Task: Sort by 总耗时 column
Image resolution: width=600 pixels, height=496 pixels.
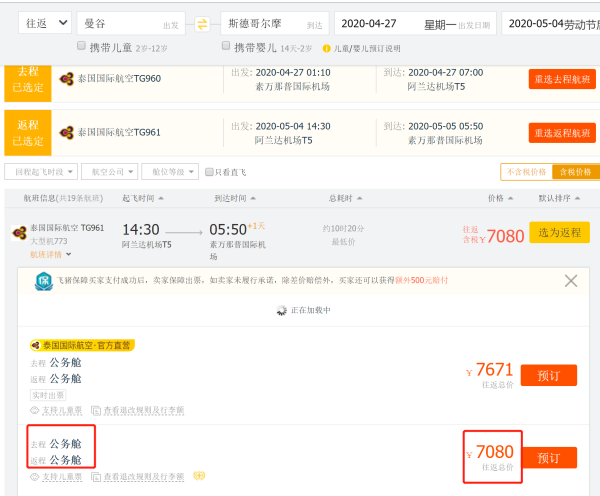Action: [345, 198]
